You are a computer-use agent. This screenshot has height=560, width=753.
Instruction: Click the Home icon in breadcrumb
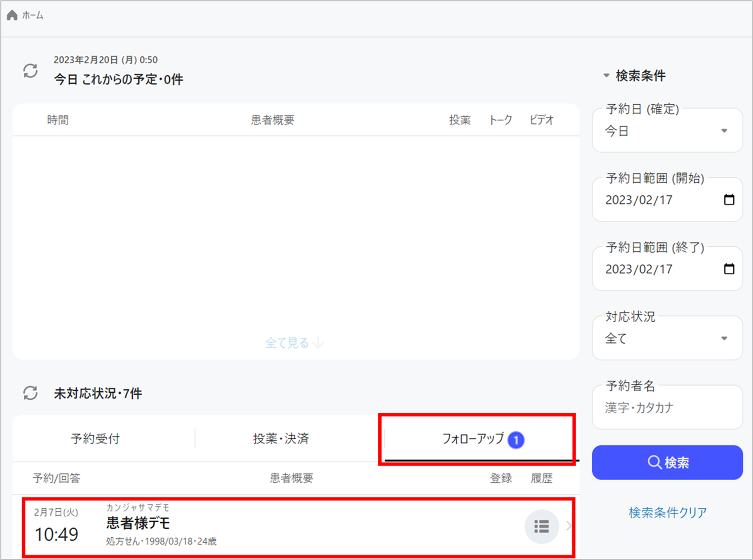click(12, 15)
